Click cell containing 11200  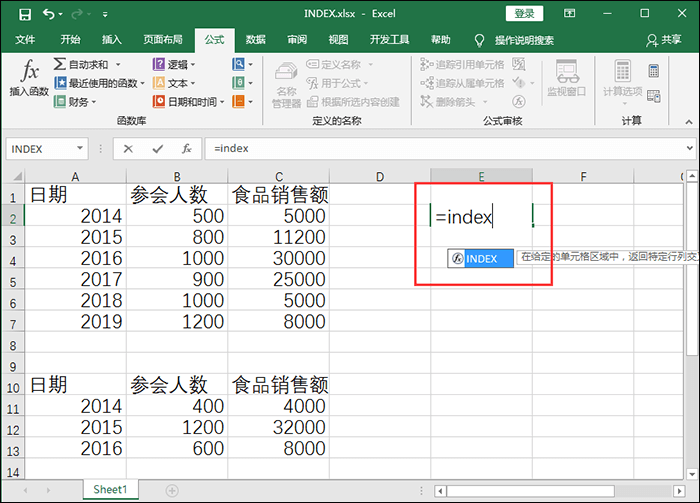[x=279, y=237]
